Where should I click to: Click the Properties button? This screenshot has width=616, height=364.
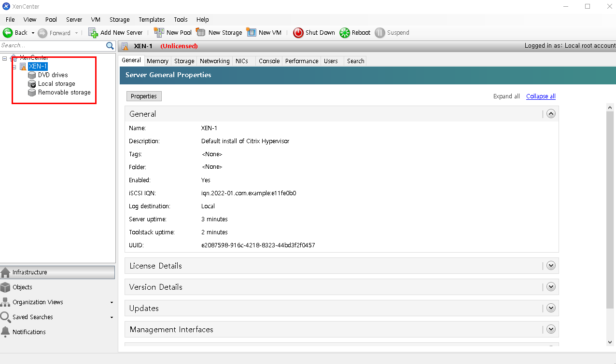tap(144, 96)
